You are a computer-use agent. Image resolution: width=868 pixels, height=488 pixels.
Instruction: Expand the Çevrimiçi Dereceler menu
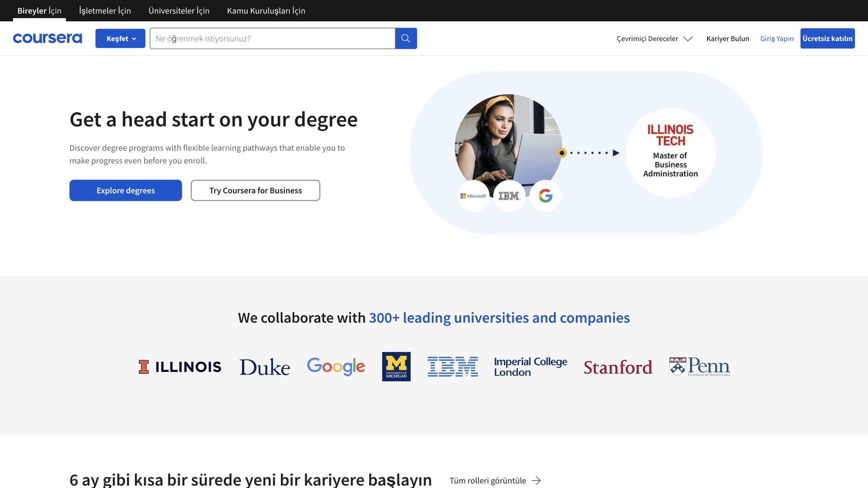pos(654,38)
